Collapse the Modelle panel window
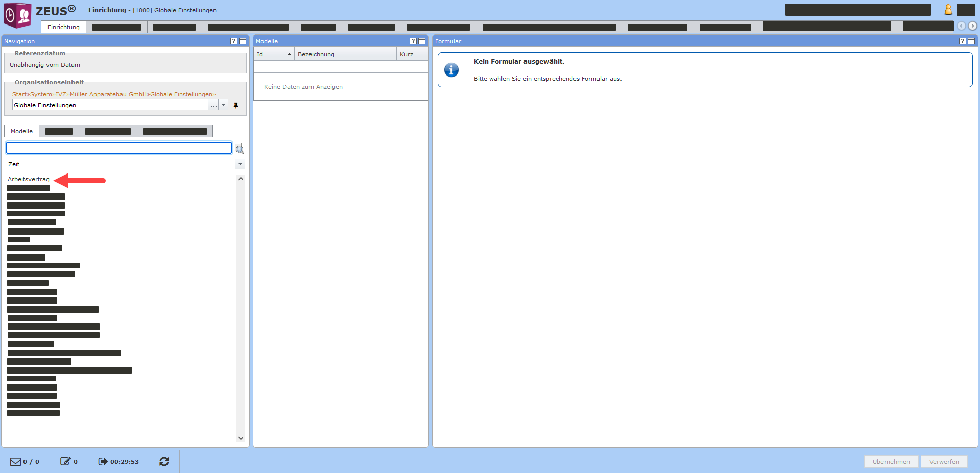Viewport: 980px width, 473px height. click(422, 41)
